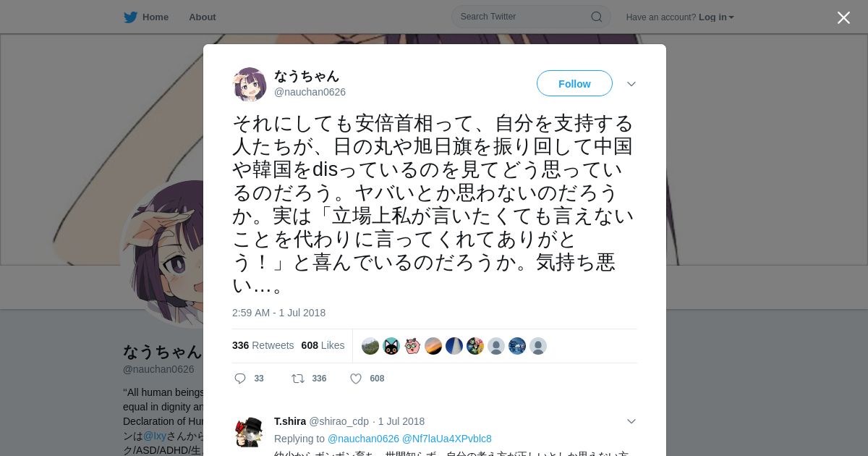Open the About menu item
The width and height of the screenshot is (868, 456).
click(x=203, y=17)
